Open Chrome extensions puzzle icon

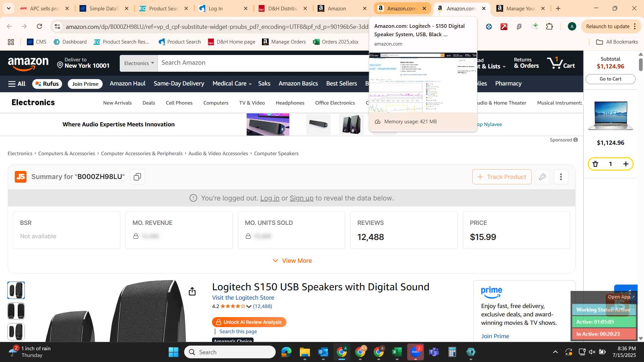point(549,26)
